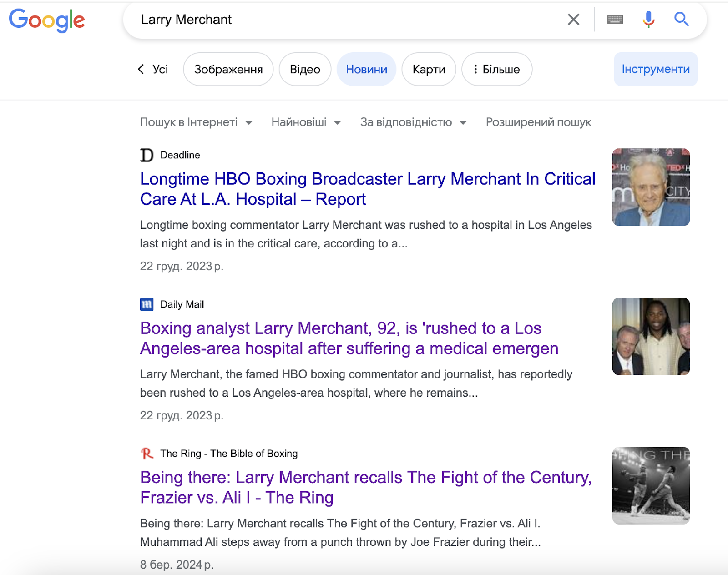Click the Daily Mail source name

(x=182, y=304)
